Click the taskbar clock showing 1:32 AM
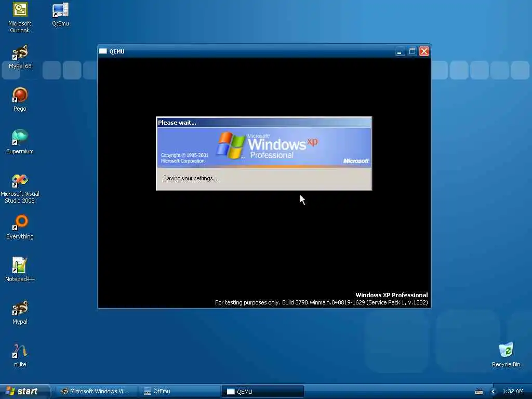 [513, 392]
